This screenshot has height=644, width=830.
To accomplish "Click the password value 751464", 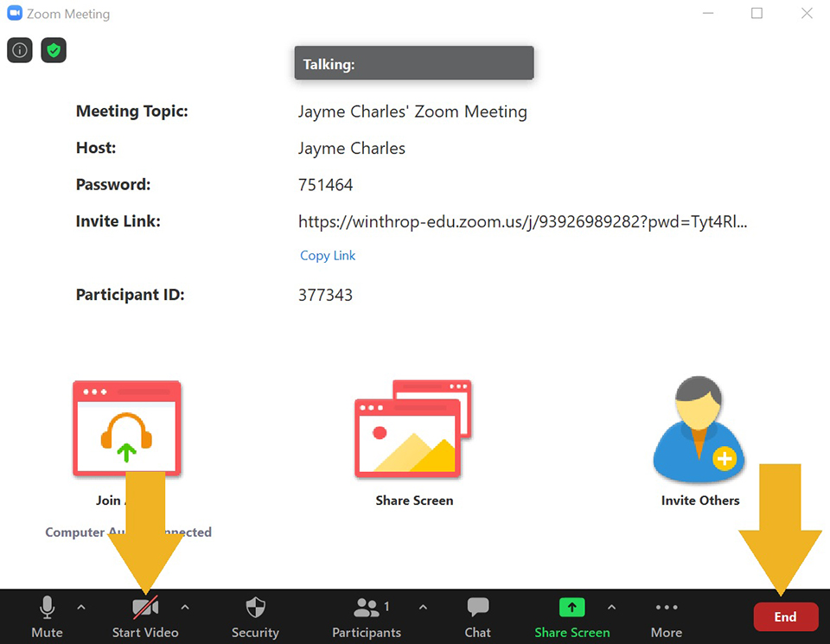I will point(325,185).
